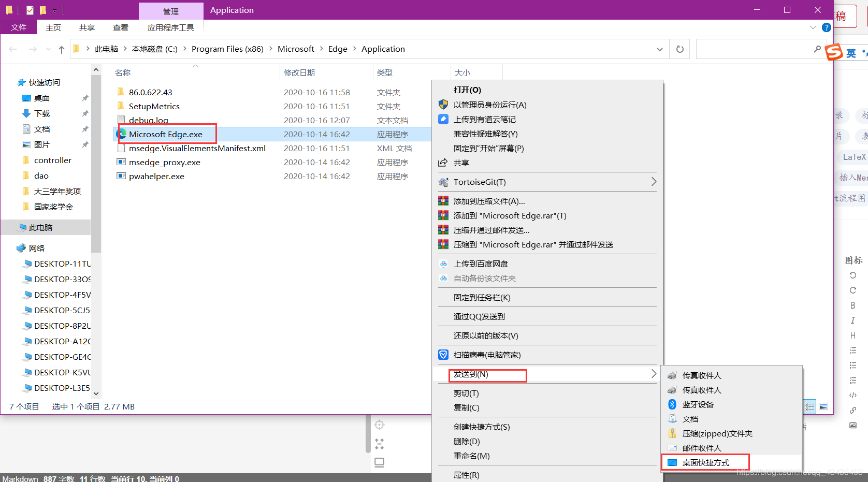Image resolution: width=868 pixels, height=482 pixels.
Task: Click the back navigation arrow
Action: click(x=13, y=49)
